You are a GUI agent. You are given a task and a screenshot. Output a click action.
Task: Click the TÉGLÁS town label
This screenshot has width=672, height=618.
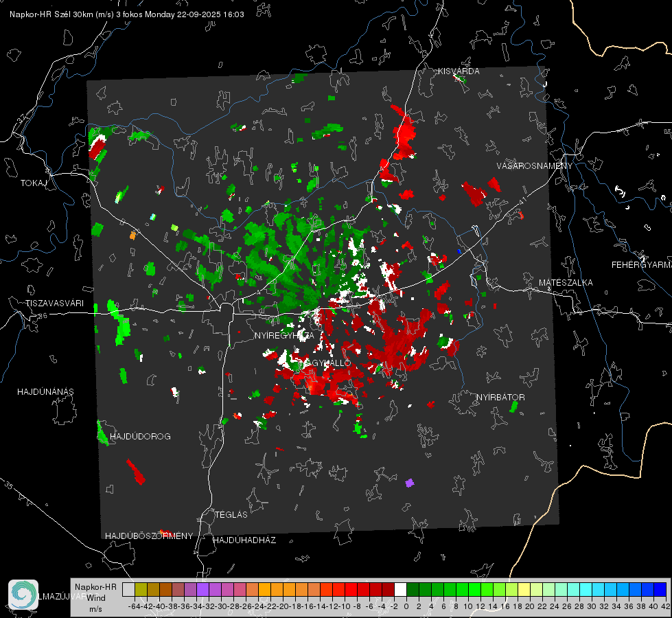click(231, 515)
